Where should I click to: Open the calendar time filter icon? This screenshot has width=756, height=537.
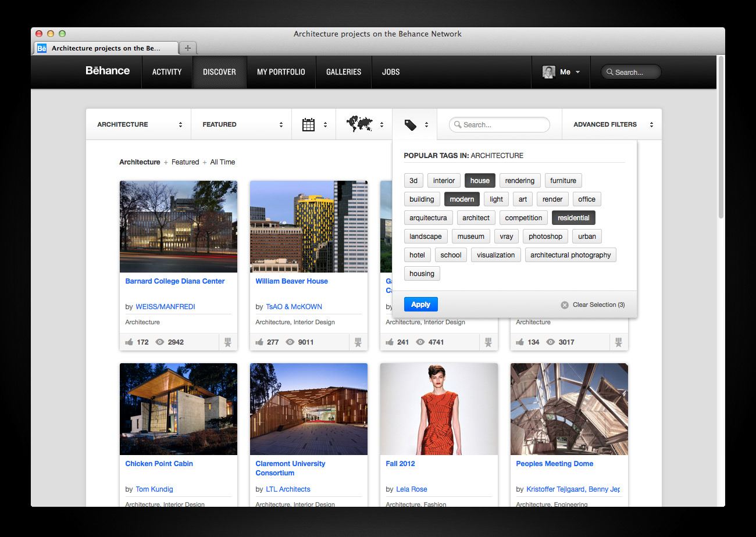tap(309, 124)
